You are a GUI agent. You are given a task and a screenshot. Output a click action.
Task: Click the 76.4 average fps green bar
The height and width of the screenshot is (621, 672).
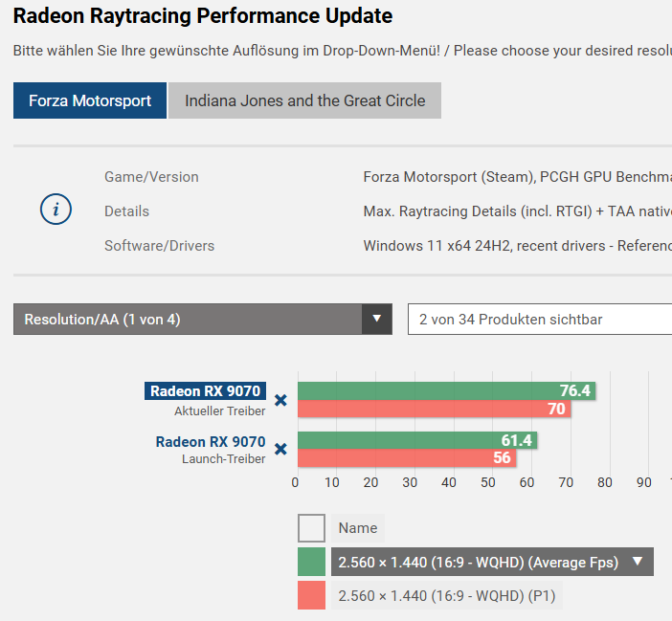(x=447, y=390)
